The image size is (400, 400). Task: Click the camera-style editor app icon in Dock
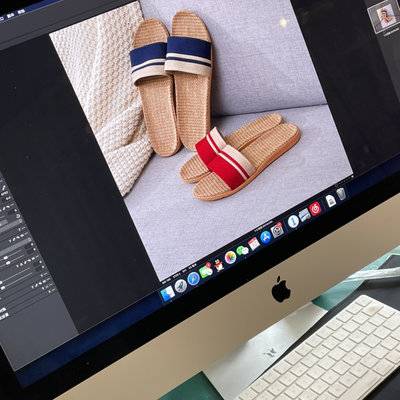tap(277, 230)
